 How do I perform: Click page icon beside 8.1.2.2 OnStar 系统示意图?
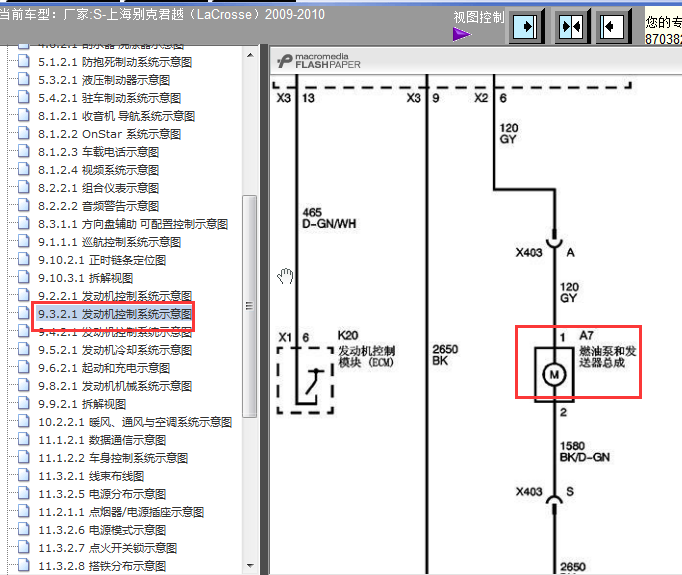23,134
